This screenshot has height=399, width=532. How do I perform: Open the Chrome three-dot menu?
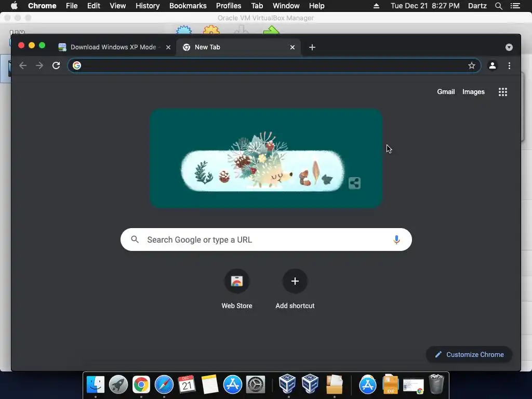click(x=509, y=65)
